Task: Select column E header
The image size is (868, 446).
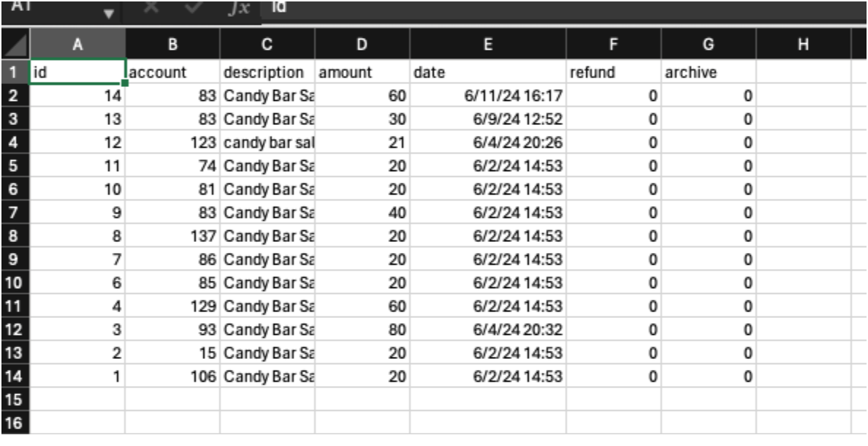Action: [x=487, y=45]
